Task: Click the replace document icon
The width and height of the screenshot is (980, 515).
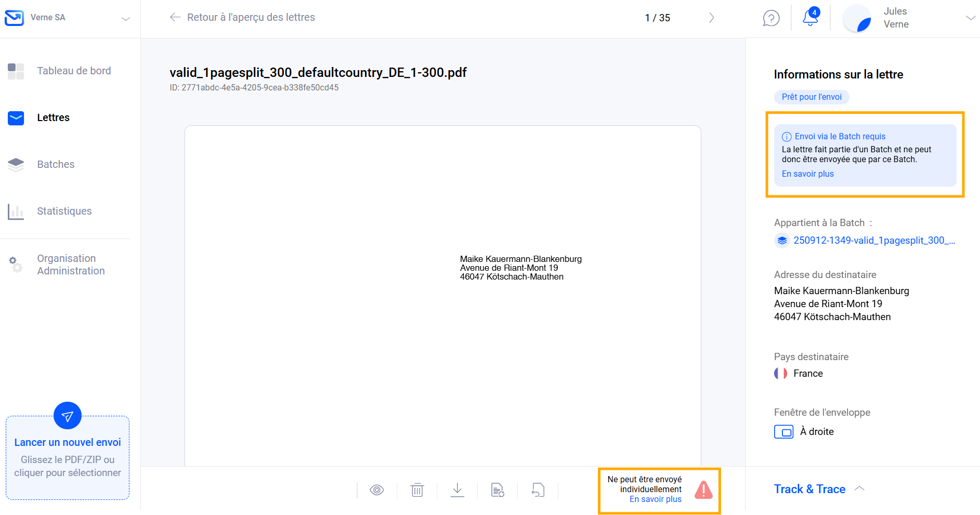Action: [498, 490]
